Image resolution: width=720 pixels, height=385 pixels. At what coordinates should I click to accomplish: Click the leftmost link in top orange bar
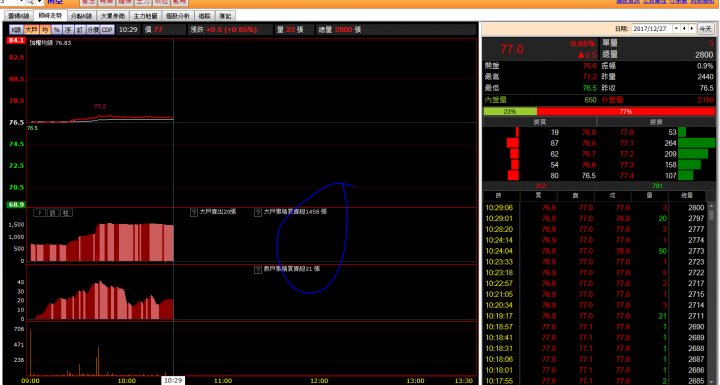(628, 1)
